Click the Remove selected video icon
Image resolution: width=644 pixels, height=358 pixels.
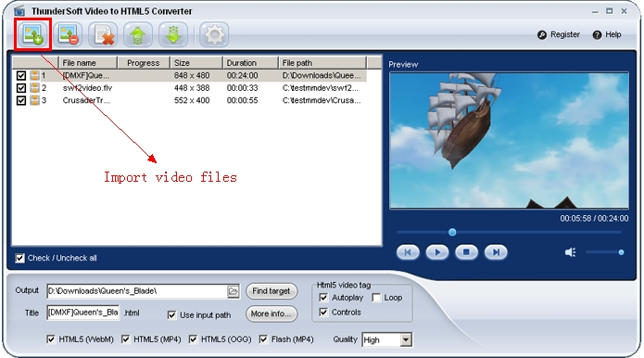[x=68, y=34]
